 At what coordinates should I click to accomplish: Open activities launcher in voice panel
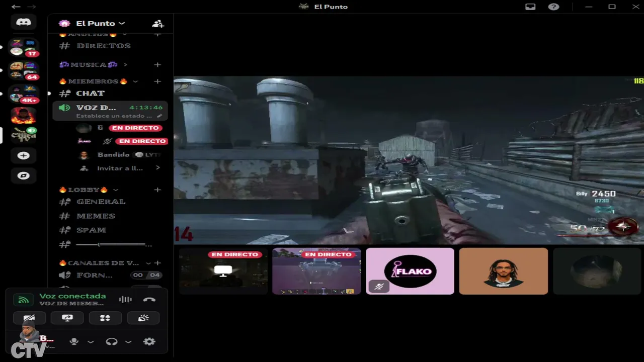[x=105, y=318]
